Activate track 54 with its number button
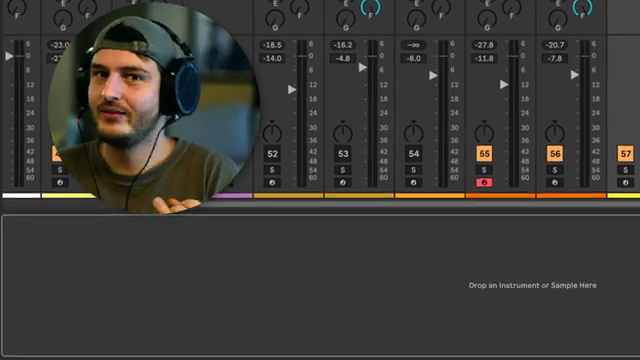 click(x=413, y=154)
